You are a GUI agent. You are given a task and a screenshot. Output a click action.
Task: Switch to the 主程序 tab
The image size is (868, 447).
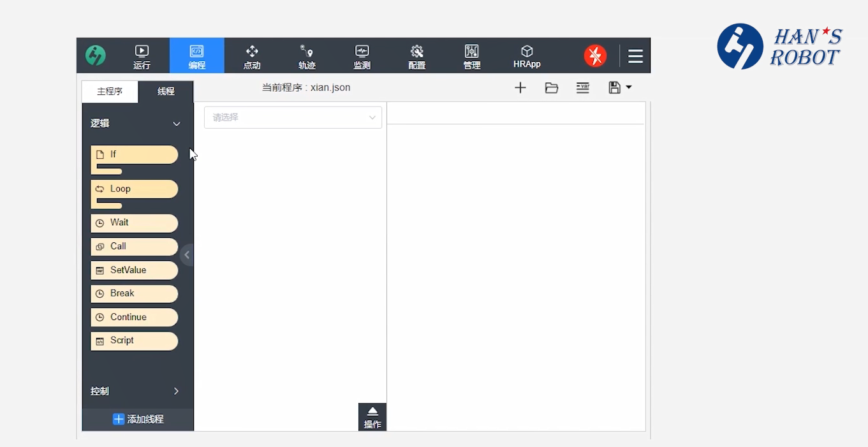click(x=110, y=91)
